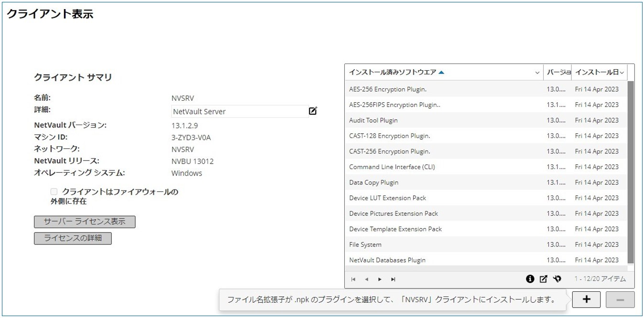Select Device Pictures Extension Pack row
Screen dimensions: 644x318
[x=486, y=213]
